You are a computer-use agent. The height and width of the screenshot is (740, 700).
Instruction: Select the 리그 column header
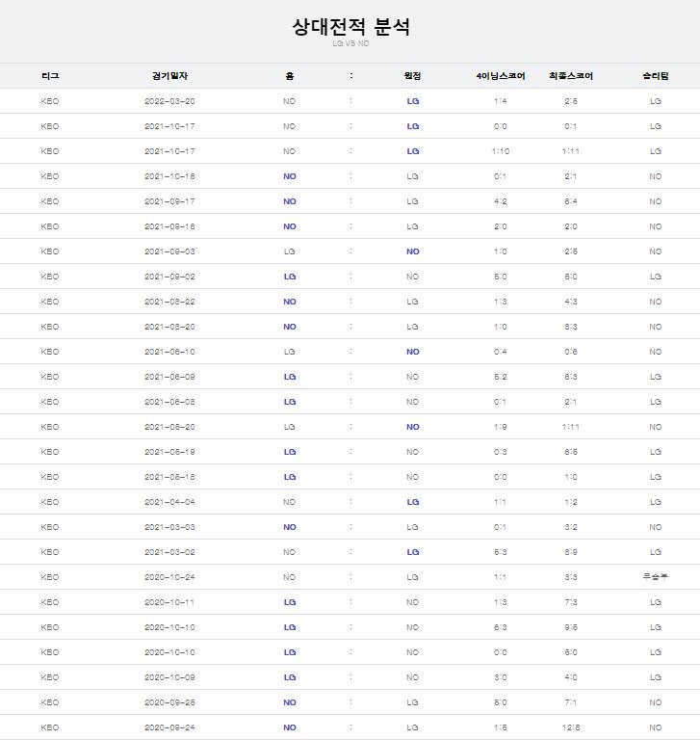click(x=50, y=76)
